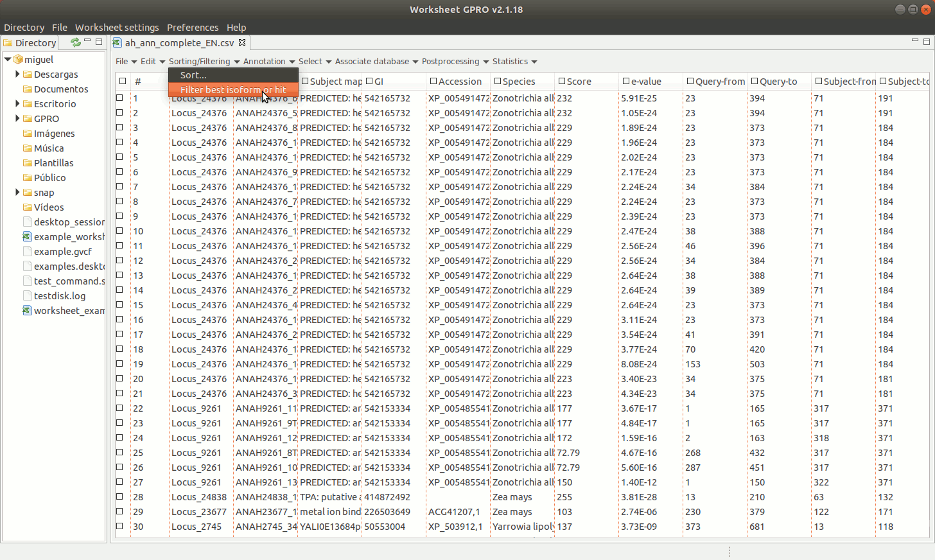Expand the Descargas folder

pos(17,74)
